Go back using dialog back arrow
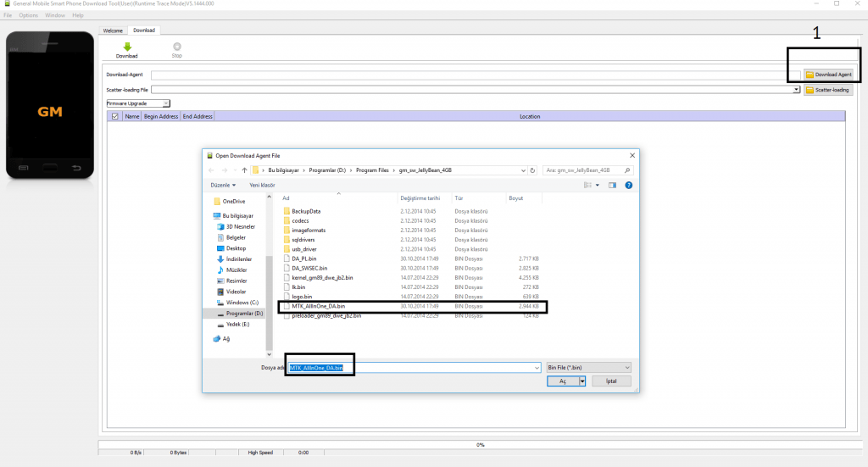Screen dimensions: 868x467 pyautogui.click(x=211, y=170)
